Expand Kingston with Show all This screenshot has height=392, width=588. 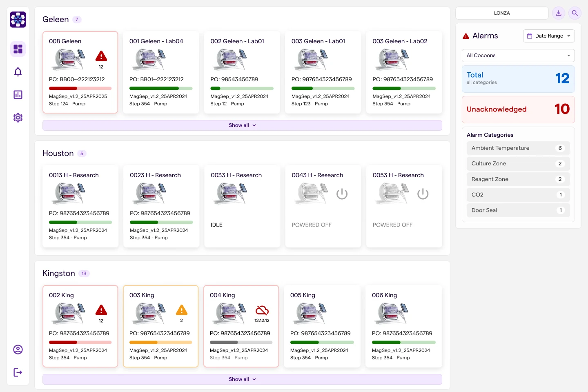click(x=242, y=379)
